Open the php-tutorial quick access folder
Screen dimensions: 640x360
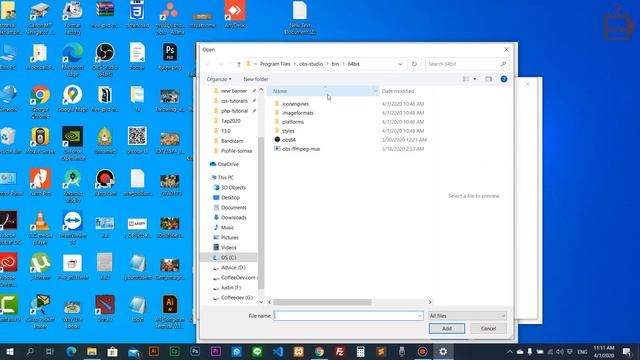[x=234, y=111]
